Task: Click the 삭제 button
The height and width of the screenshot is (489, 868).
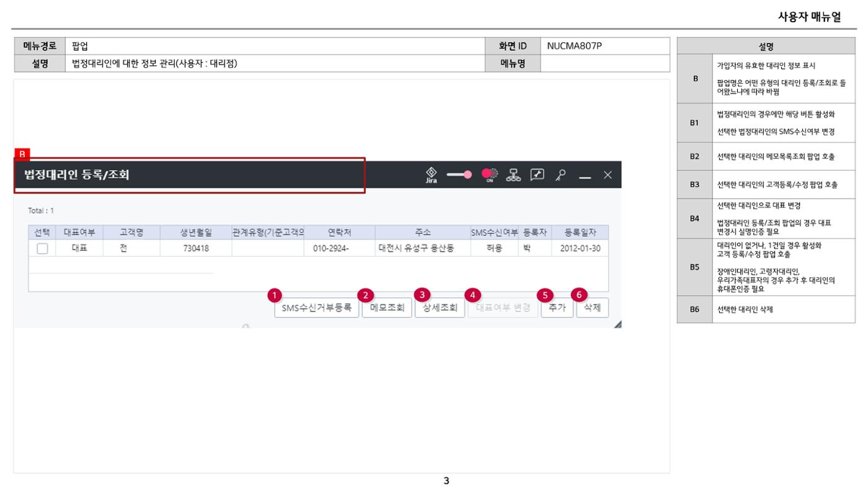Action: coord(592,308)
